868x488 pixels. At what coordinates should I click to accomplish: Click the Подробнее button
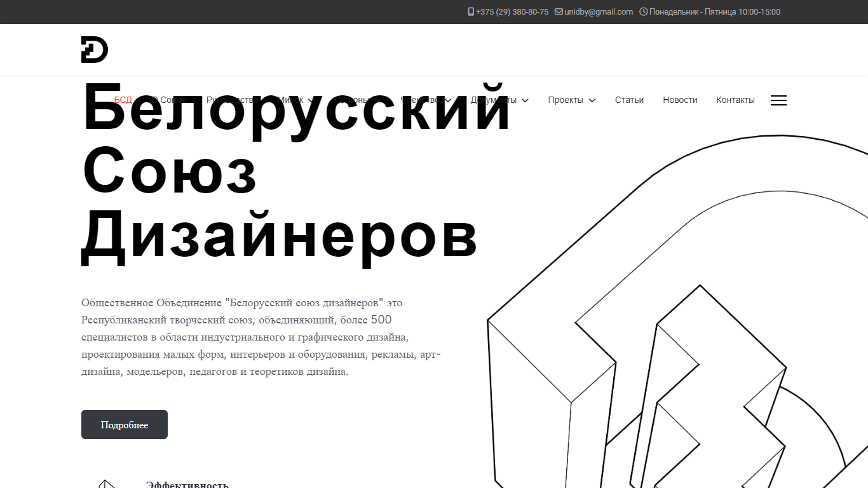(125, 424)
